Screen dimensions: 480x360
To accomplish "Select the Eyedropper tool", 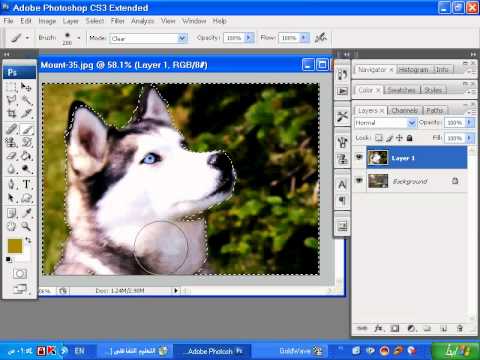I will tap(26, 213).
